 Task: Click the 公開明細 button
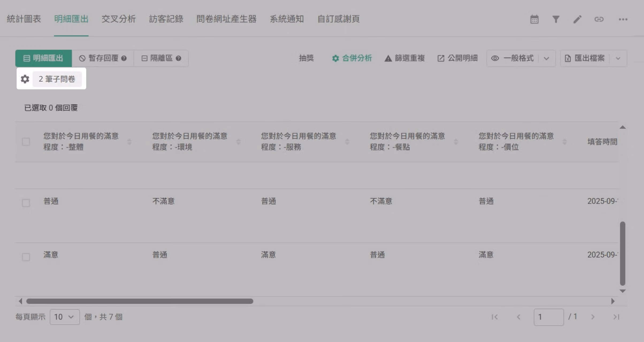tap(458, 58)
